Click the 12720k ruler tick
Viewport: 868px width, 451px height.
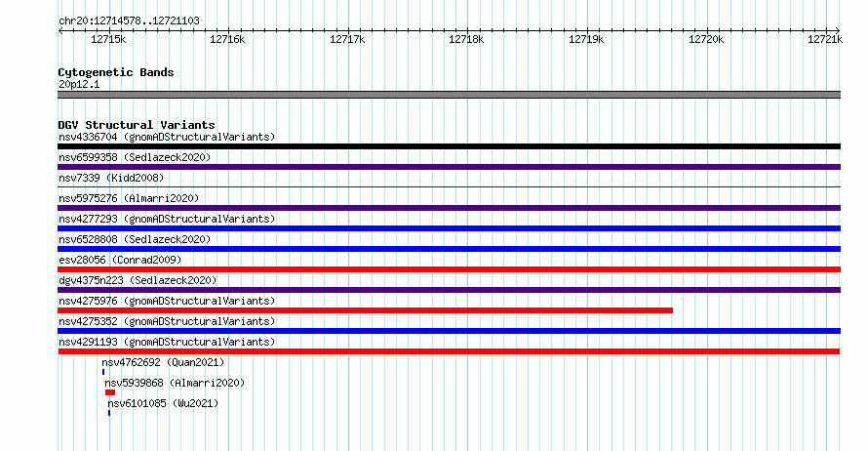click(706, 39)
